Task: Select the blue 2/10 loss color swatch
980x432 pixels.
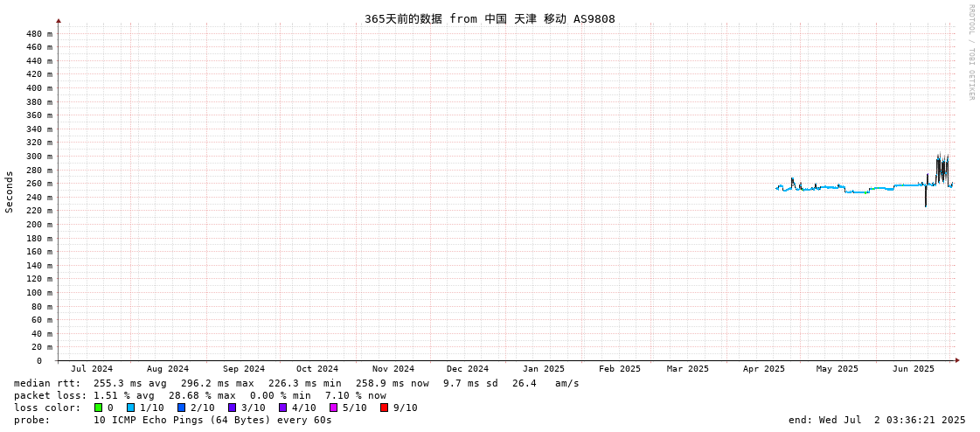Action: (181, 408)
